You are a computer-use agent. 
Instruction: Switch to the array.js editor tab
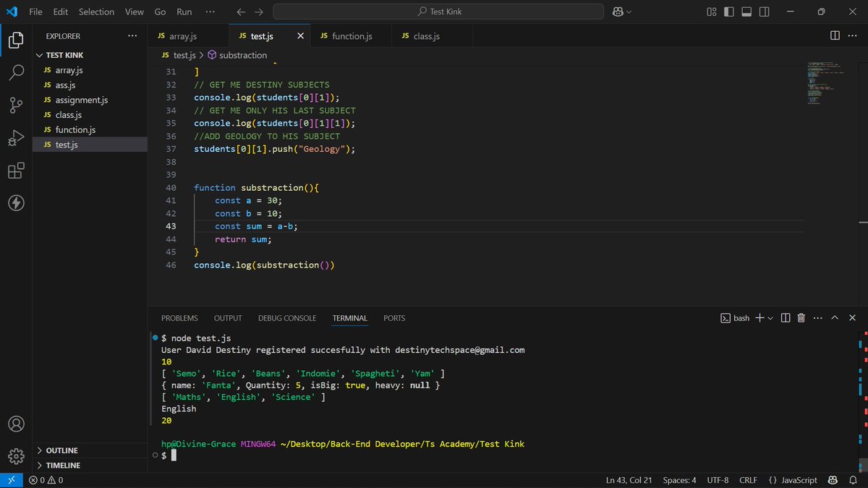tap(188, 36)
